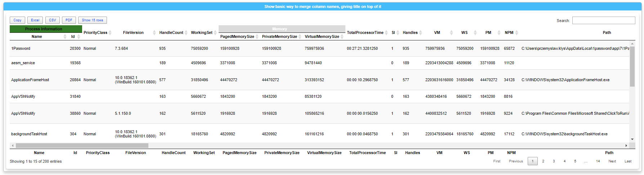Sort by NPM column arrows
The width and height of the screenshot is (644, 175).
517,32
